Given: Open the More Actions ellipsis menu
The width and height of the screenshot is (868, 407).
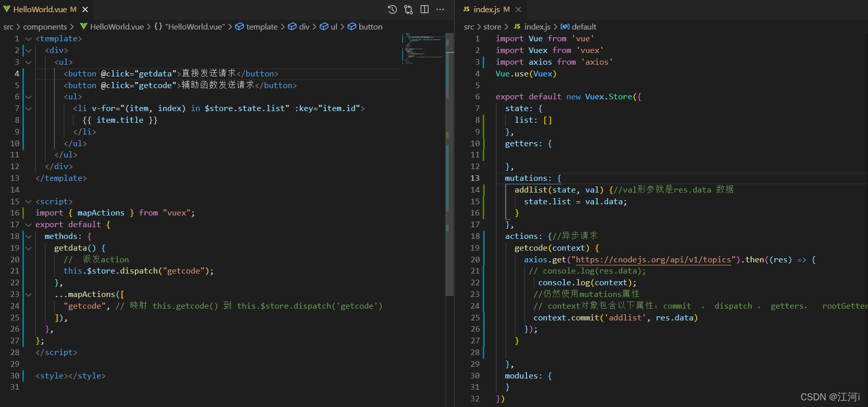Looking at the screenshot, I should click(440, 9).
